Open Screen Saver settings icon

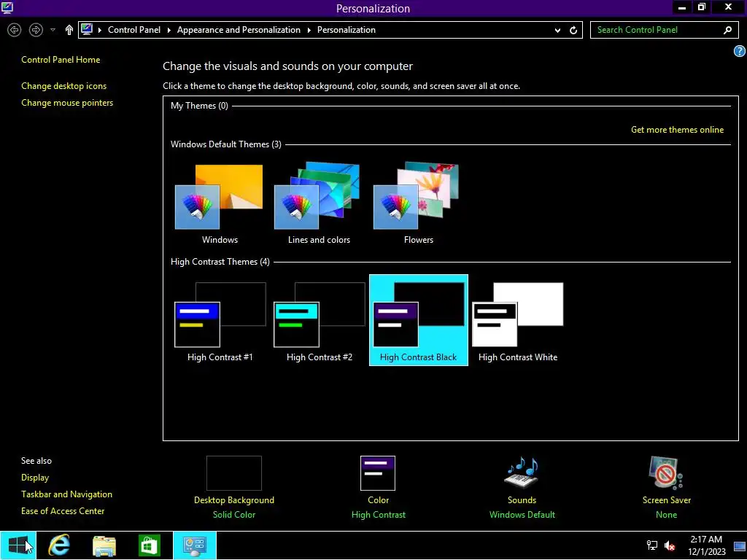tap(666, 472)
